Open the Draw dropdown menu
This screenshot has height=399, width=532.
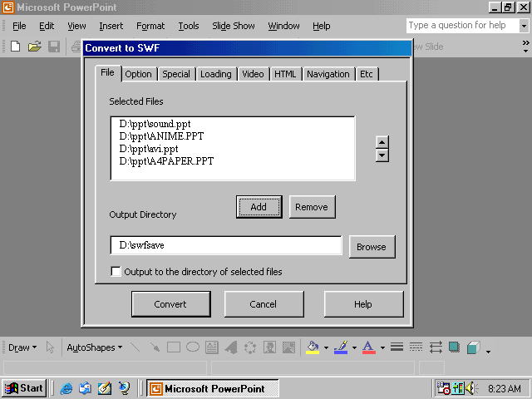click(x=22, y=347)
